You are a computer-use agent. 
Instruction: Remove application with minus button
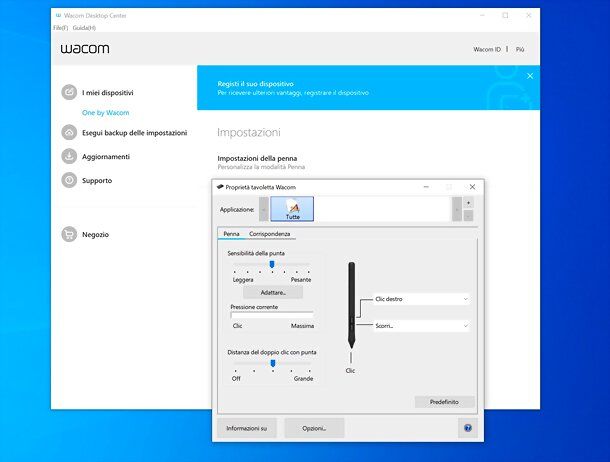point(468,215)
